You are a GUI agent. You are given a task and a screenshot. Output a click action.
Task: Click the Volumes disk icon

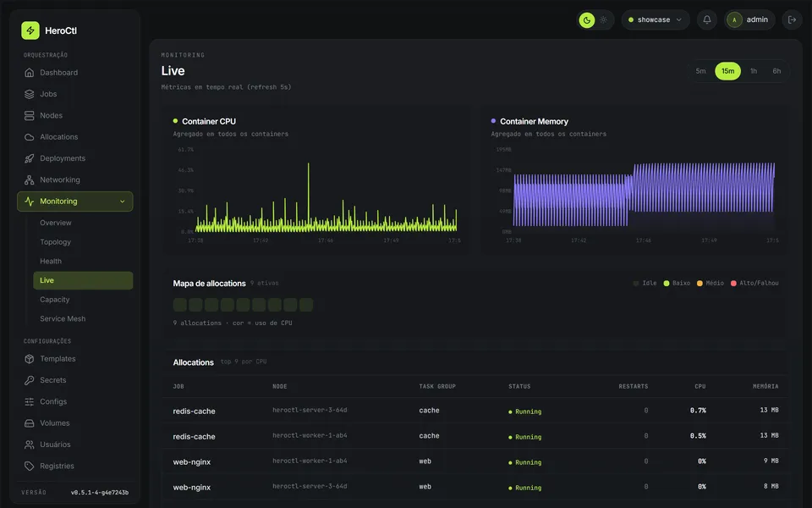pos(29,423)
